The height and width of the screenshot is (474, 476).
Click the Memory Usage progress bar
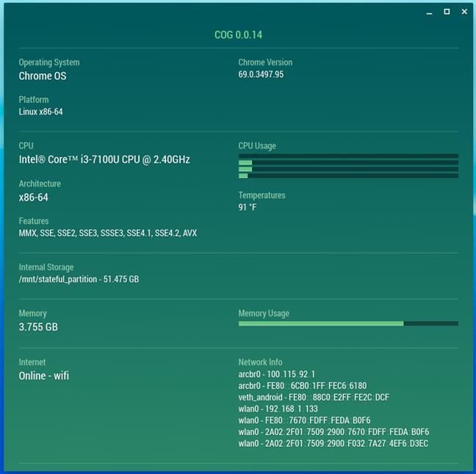pos(348,323)
